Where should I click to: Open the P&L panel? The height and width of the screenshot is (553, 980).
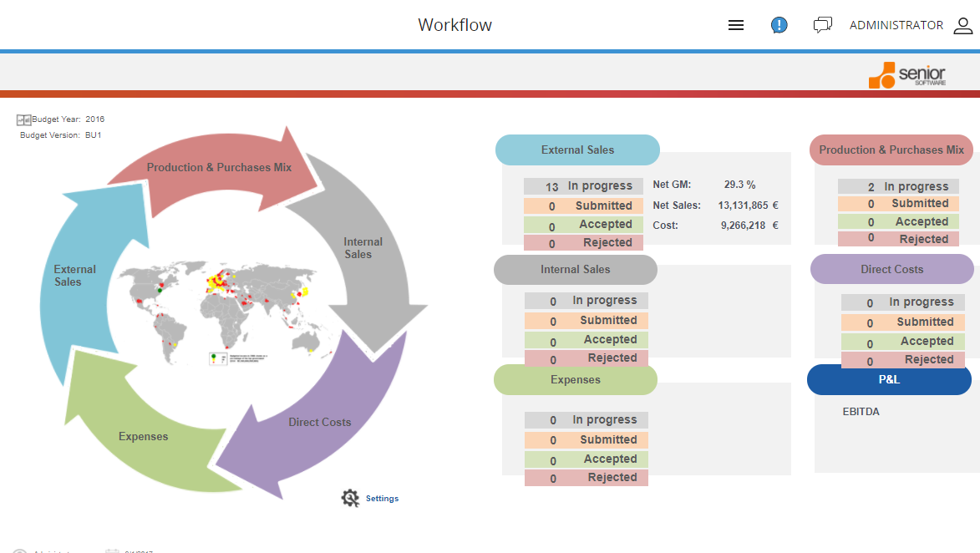click(x=889, y=379)
